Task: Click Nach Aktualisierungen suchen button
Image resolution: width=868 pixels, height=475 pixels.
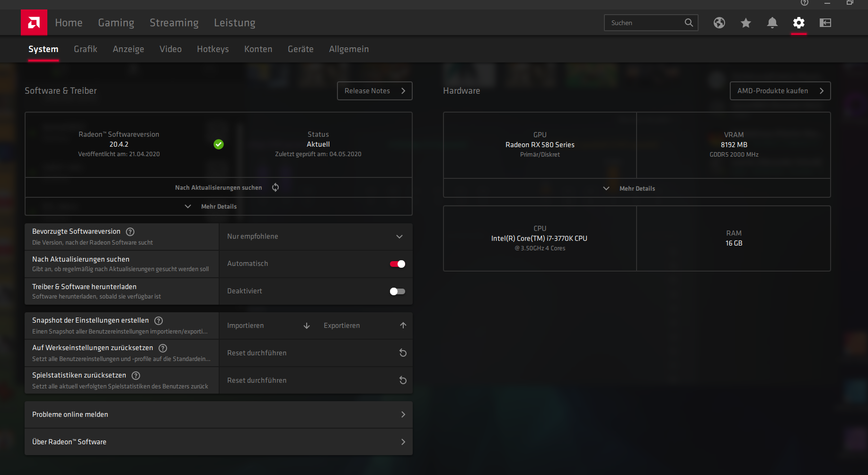Action: click(x=219, y=187)
